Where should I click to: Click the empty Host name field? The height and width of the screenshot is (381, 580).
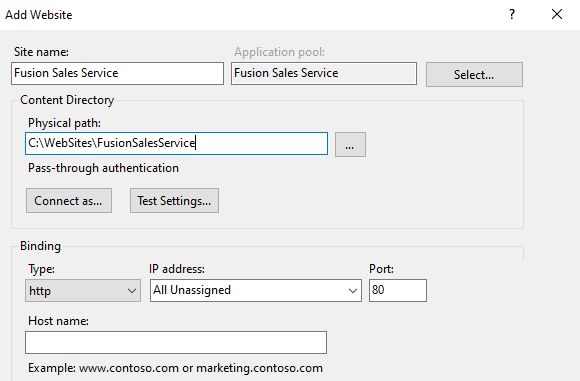click(x=176, y=343)
